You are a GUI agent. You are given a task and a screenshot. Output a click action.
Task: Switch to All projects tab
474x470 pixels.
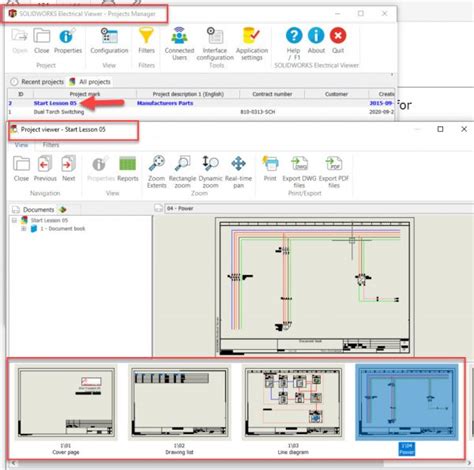90,82
